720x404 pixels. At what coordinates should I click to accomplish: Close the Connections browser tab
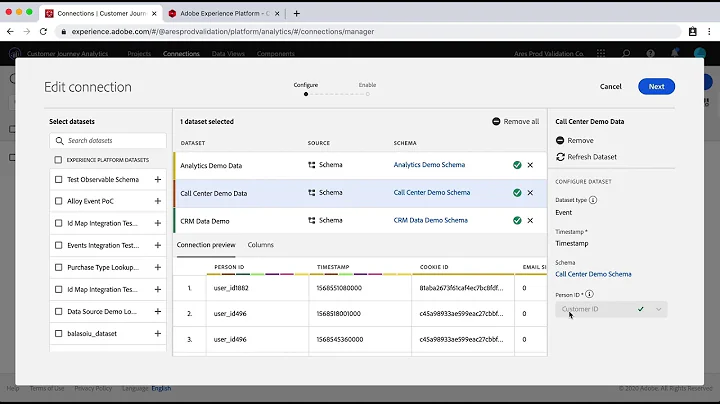point(154,14)
